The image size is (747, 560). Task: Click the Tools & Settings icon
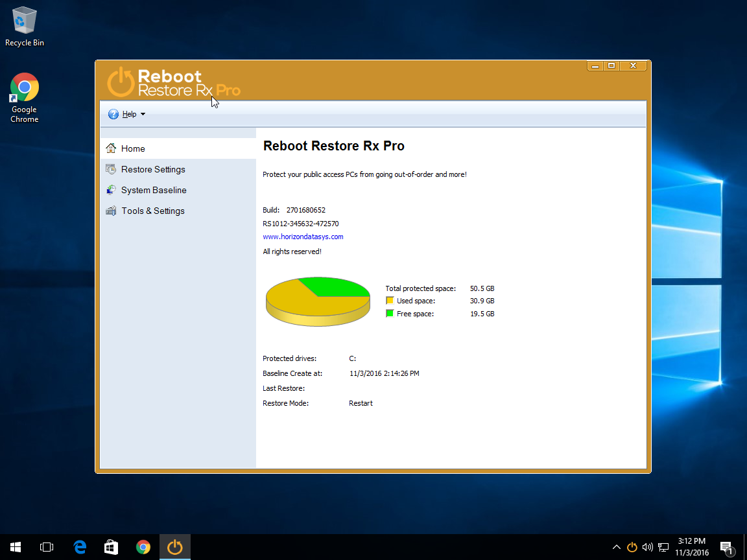pos(111,211)
